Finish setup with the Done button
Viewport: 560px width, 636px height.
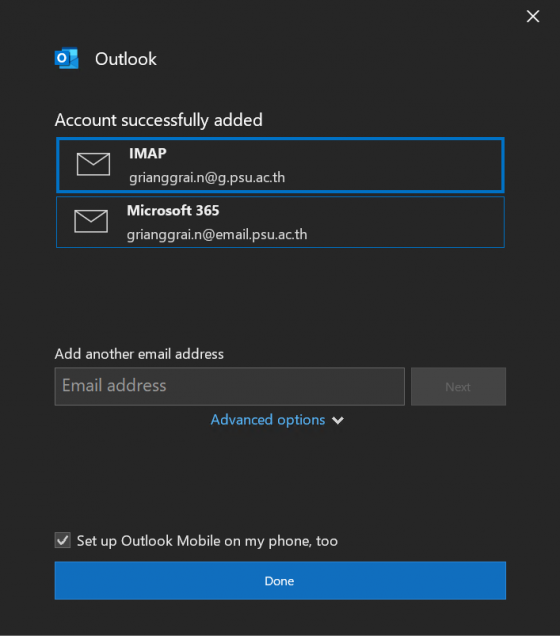pyautogui.click(x=280, y=580)
